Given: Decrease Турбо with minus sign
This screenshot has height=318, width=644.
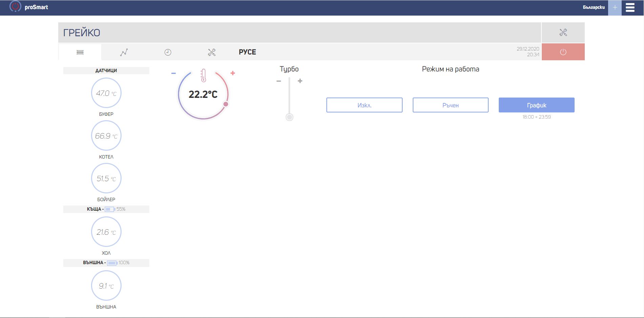Looking at the screenshot, I should tap(279, 81).
